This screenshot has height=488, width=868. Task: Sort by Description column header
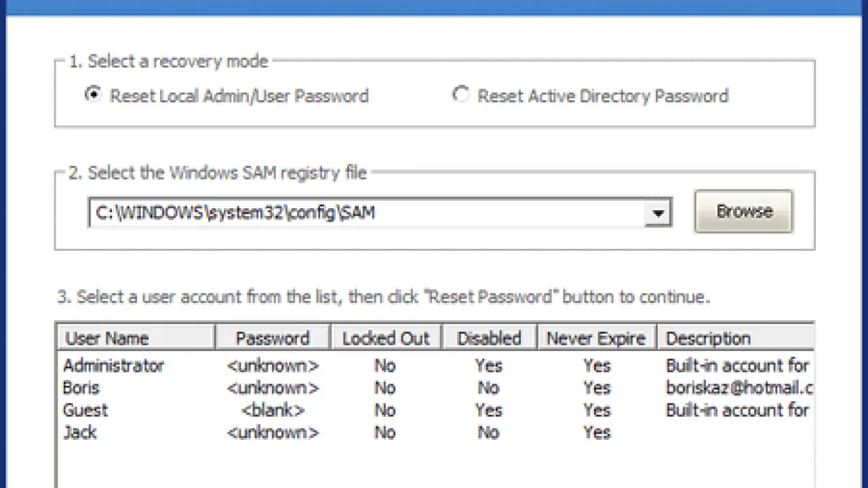(736, 338)
